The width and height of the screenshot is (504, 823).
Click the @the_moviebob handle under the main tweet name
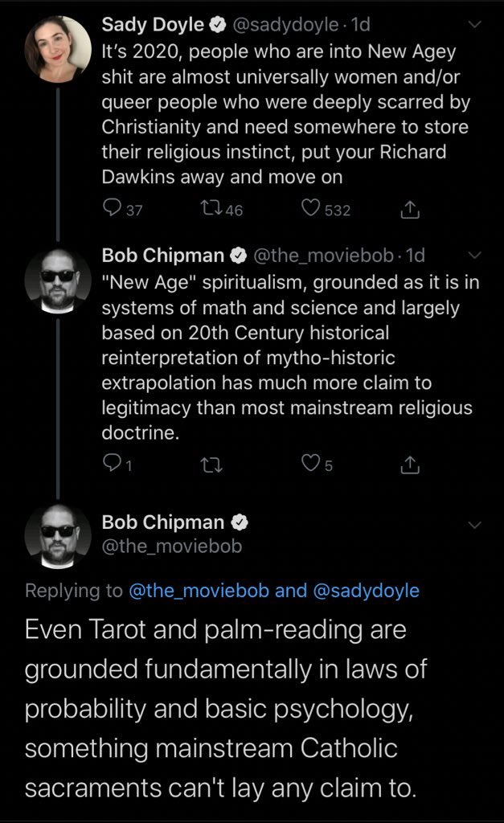tap(171, 547)
